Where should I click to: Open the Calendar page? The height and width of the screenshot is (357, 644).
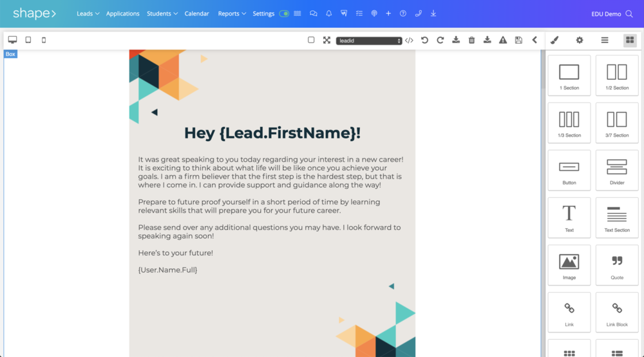[196, 14]
